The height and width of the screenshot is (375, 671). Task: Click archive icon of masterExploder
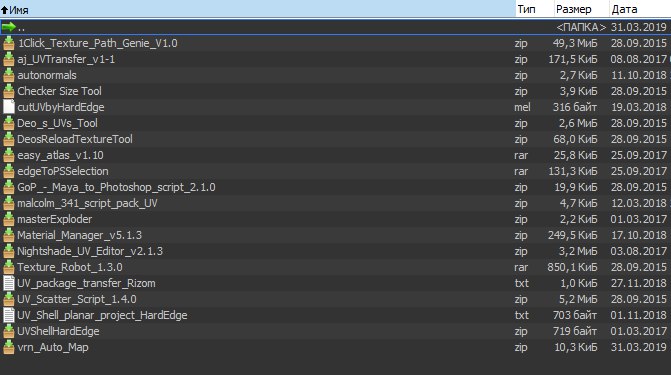(9, 219)
